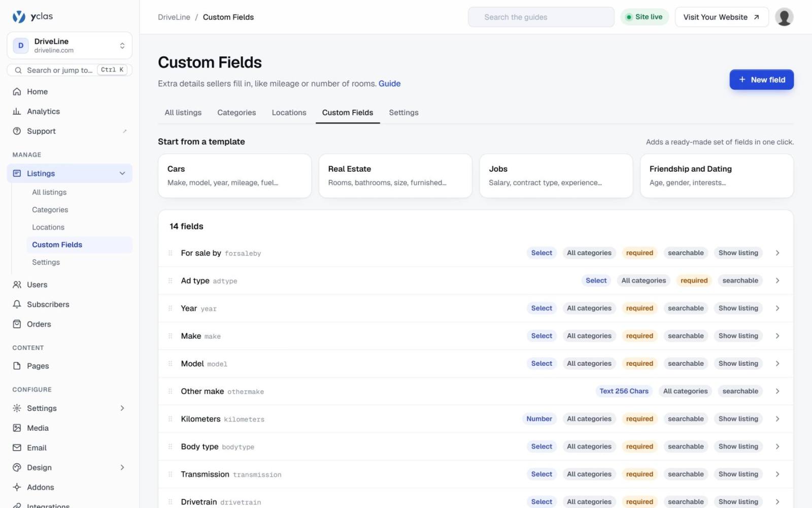Click the Search the guides field

point(541,17)
